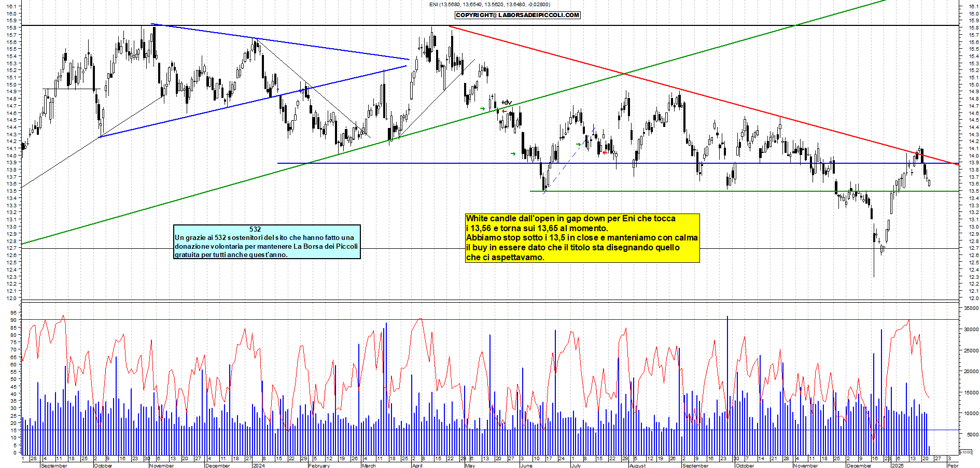Click the 'March' month label

369,465
